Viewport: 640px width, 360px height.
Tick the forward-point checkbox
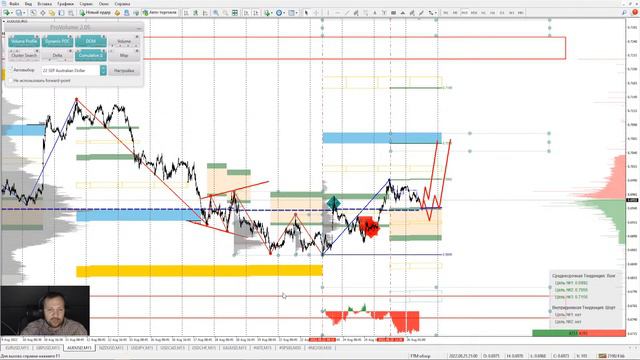tap(11, 81)
